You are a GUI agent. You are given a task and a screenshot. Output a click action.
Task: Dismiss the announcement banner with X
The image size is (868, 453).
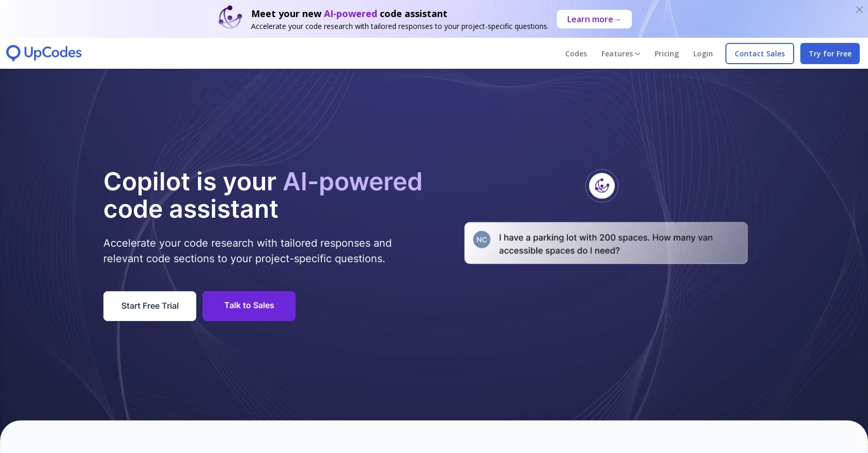click(859, 10)
